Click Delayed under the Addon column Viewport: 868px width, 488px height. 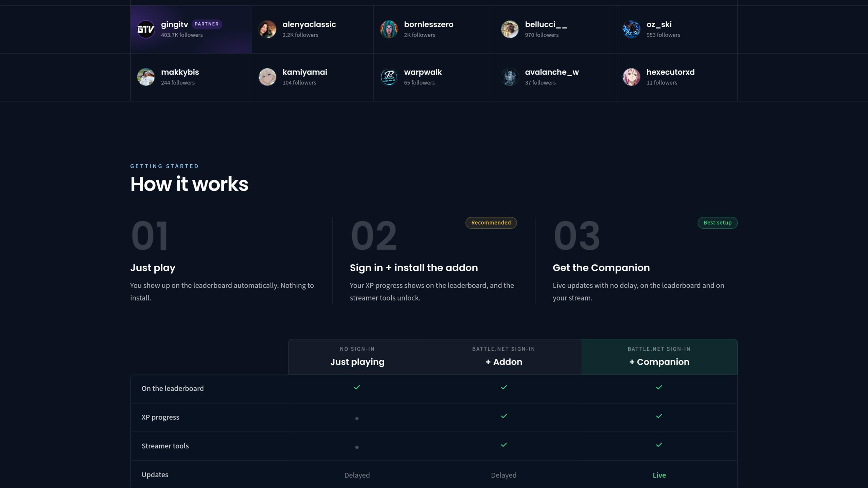[504, 475]
